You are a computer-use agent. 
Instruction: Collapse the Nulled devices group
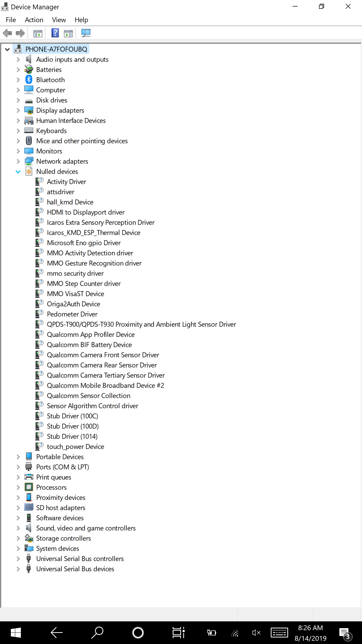pyautogui.click(x=18, y=172)
